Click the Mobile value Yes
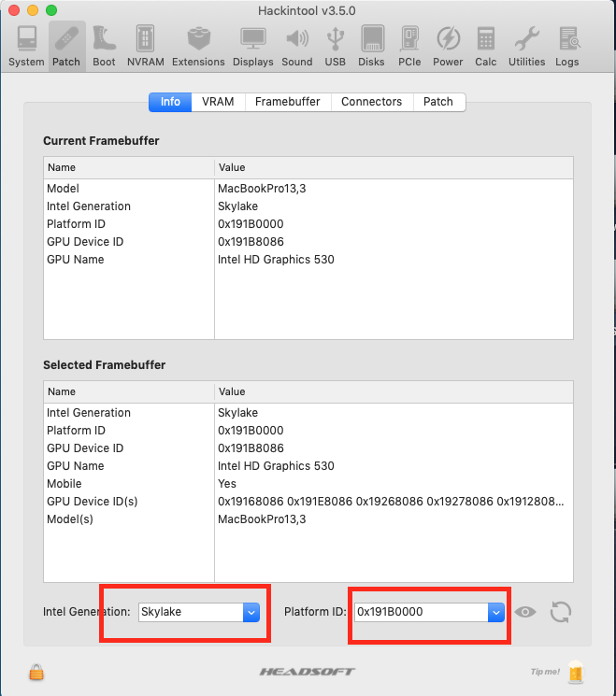This screenshot has width=616, height=696. [x=227, y=484]
